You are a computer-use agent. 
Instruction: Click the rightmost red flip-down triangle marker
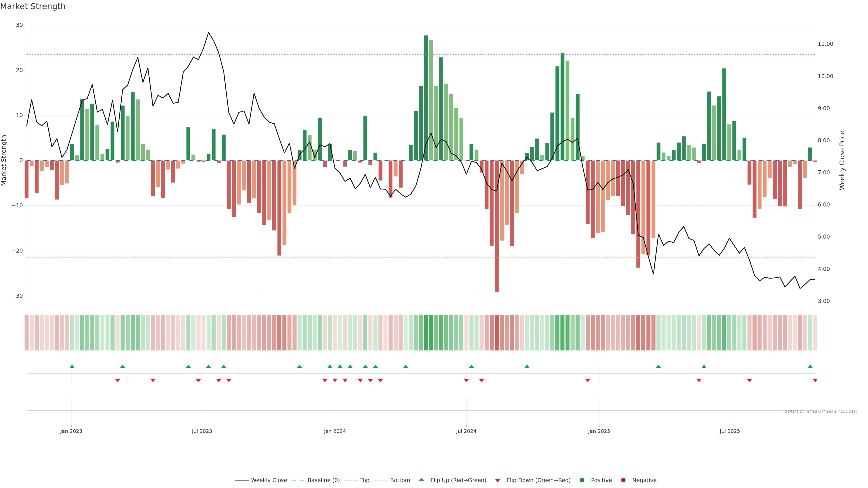(x=815, y=380)
